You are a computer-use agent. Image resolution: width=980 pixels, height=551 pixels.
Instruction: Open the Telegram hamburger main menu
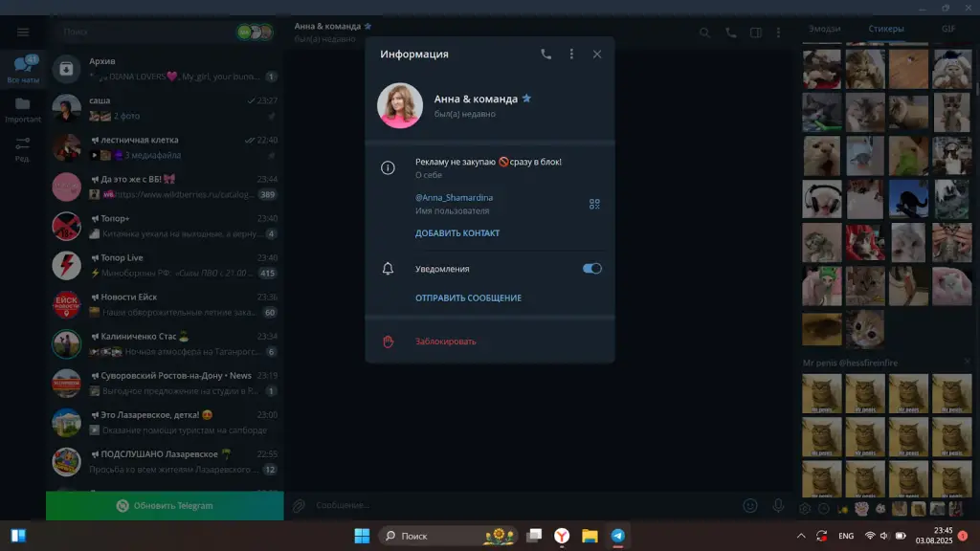23,32
